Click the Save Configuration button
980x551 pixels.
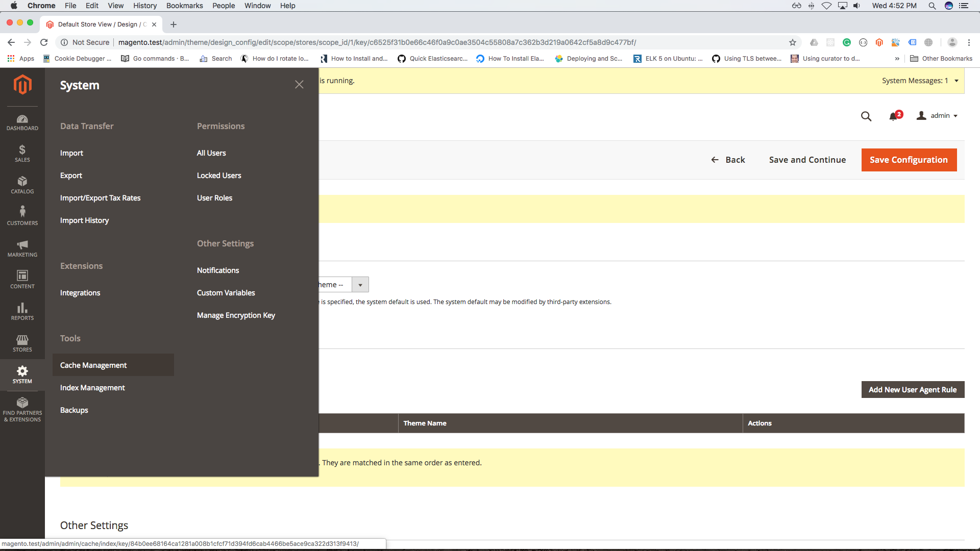[909, 160]
